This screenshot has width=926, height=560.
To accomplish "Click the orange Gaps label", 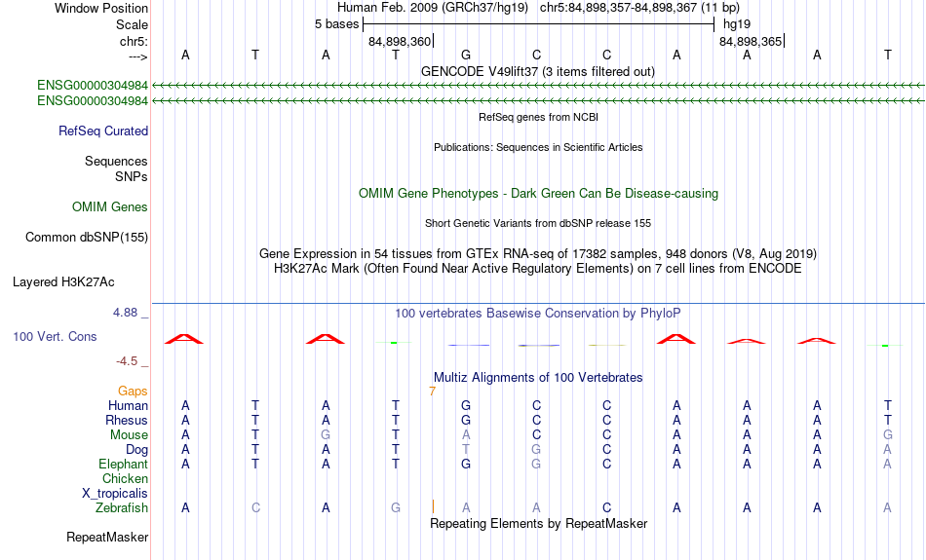I will tap(133, 391).
